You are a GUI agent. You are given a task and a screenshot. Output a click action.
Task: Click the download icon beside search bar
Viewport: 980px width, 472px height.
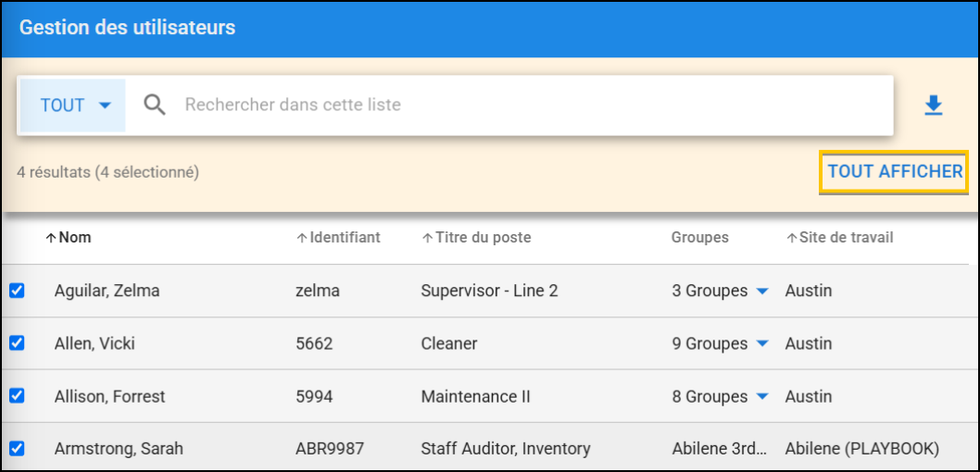coord(933,106)
